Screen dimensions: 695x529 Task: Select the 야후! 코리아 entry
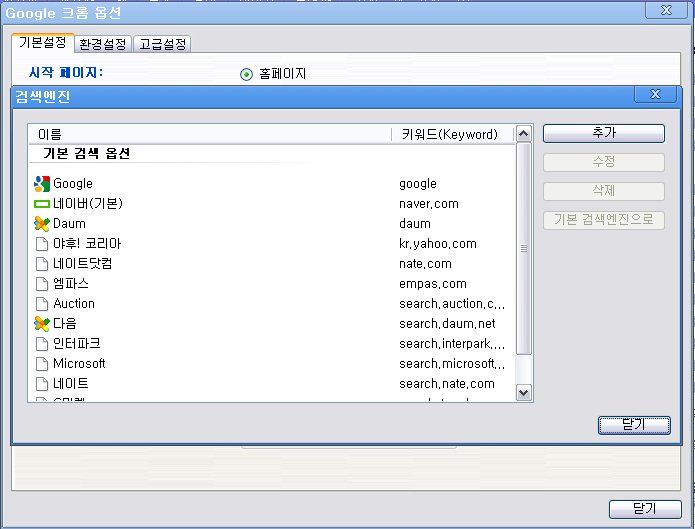coord(87,243)
